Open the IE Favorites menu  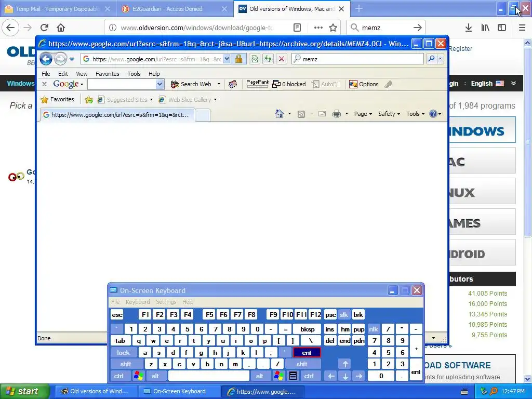(107, 74)
